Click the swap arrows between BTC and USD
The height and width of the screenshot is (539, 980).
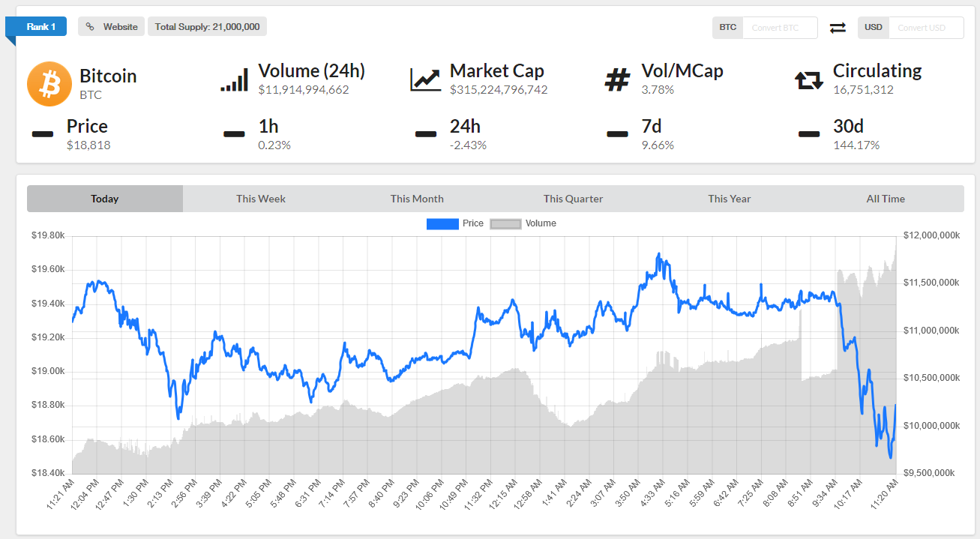point(838,28)
